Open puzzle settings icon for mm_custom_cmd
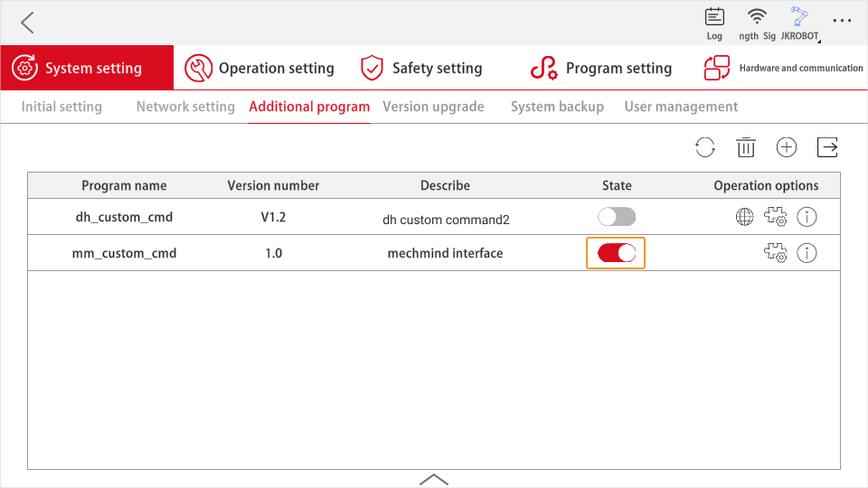This screenshot has height=488, width=868. tap(776, 253)
